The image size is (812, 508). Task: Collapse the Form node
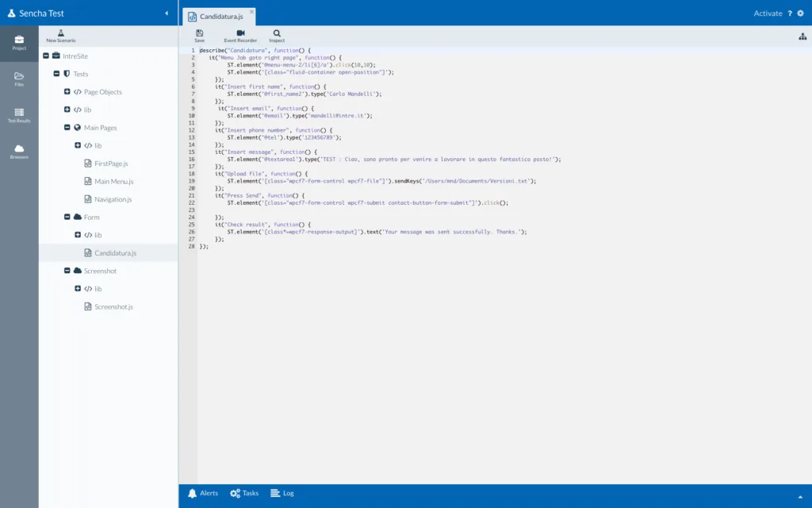(x=67, y=217)
